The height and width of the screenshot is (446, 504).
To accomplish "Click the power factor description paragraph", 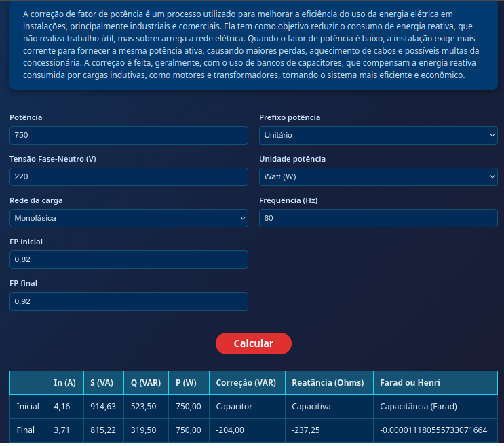I will pos(252,45).
